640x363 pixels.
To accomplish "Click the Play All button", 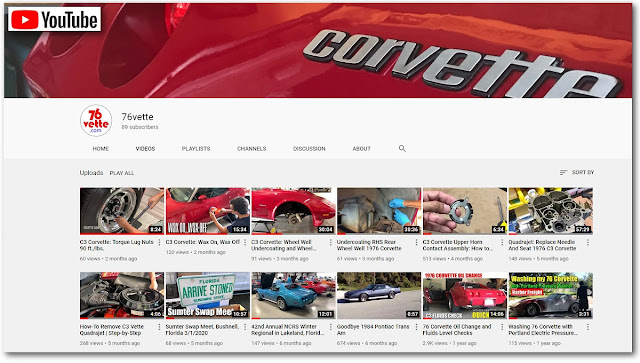I will point(122,173).
